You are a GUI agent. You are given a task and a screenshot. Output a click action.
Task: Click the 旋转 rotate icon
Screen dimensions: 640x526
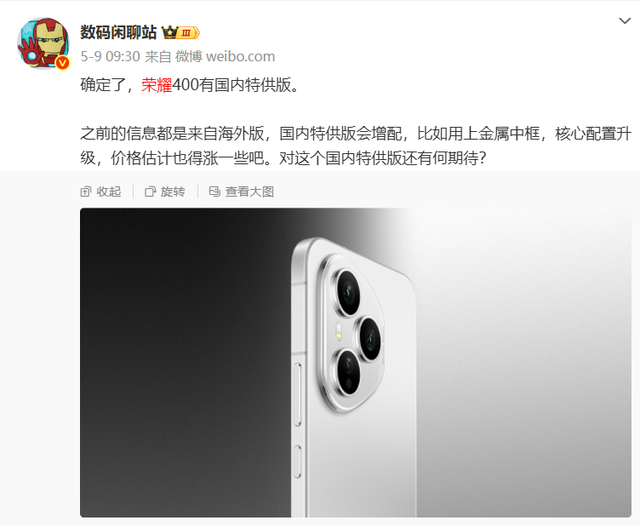coord(150,191)
